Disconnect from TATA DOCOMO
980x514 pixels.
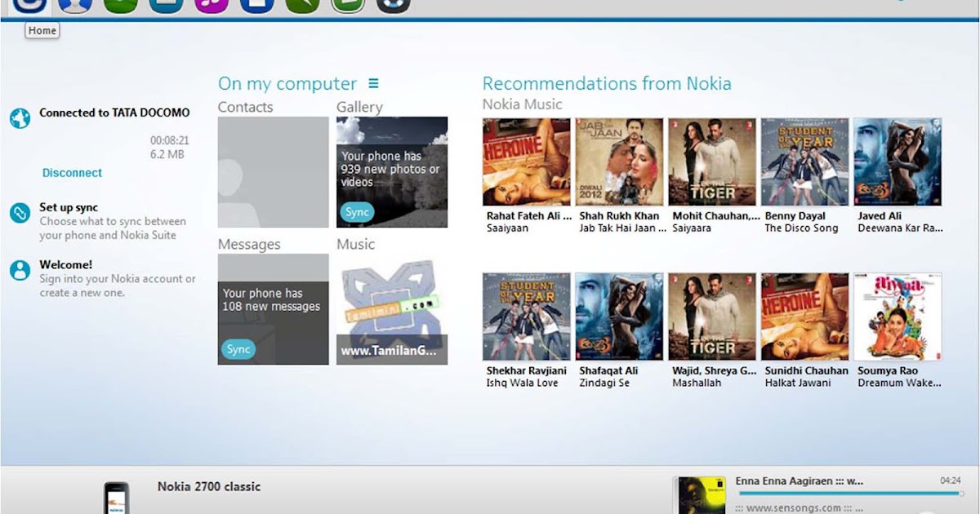point(72,173)
